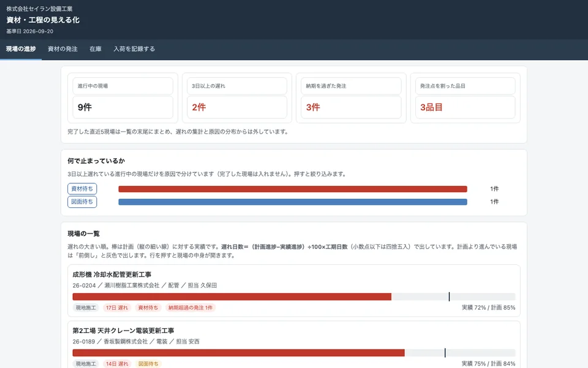Click 図面待ち tag on クレーン row

tap(148, 364)
